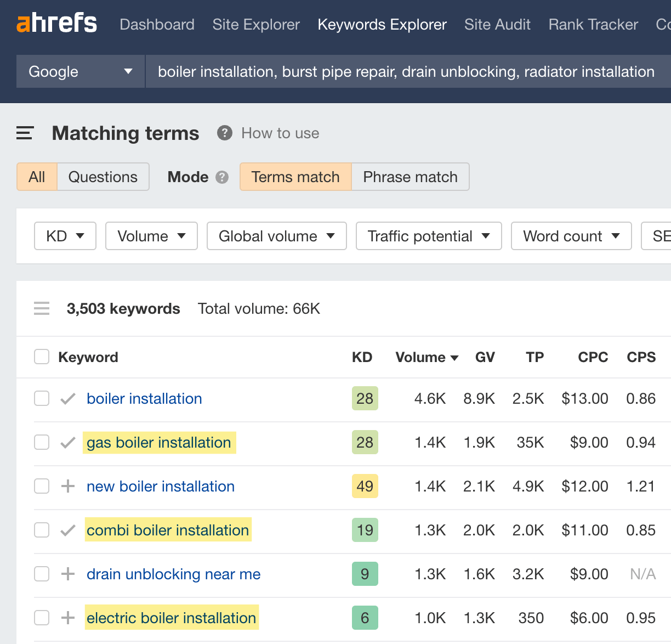This screenshot has height=644, width=671.
Task: Check the gas boiler installation row checkbox
Action: [41, 442]
